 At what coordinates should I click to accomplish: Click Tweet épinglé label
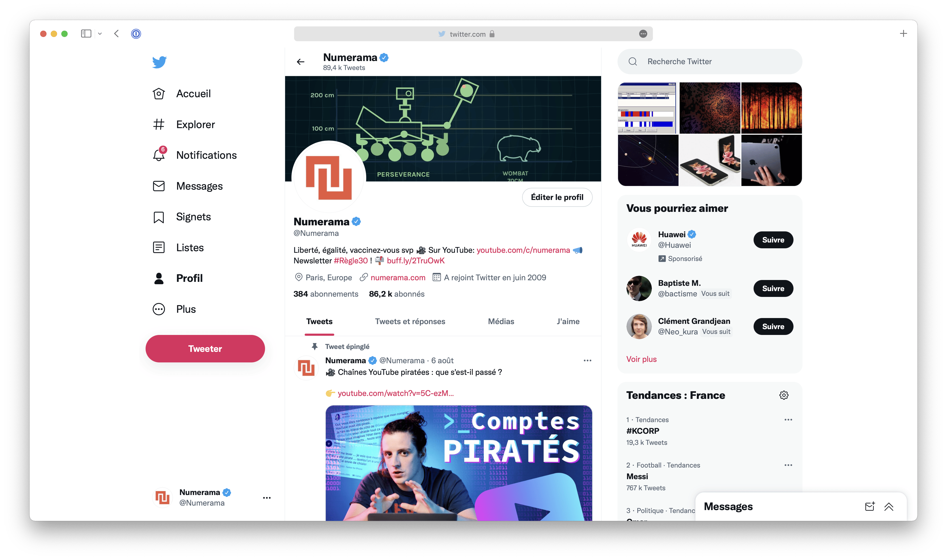pos(347,346)
